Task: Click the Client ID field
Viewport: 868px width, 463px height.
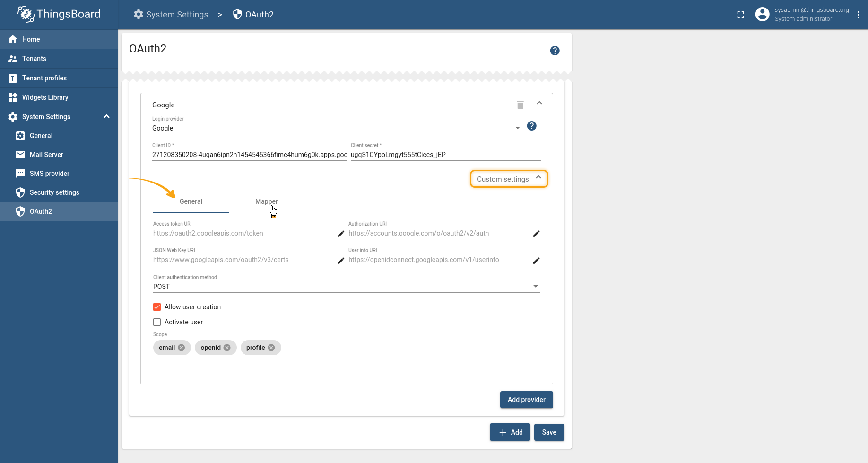Action: click(250, 155)
